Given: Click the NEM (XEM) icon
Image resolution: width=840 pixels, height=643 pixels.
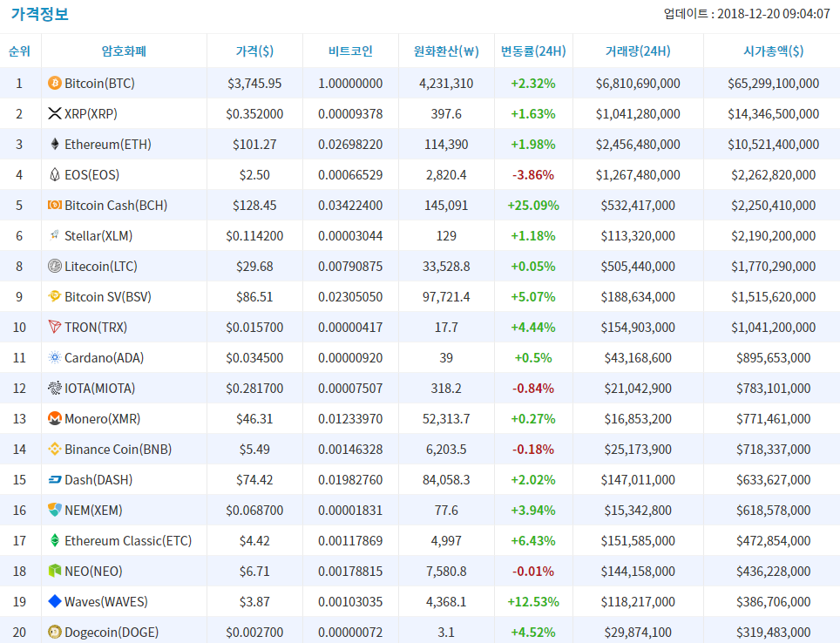Looking at the screenshot, I should coord(55,510).
